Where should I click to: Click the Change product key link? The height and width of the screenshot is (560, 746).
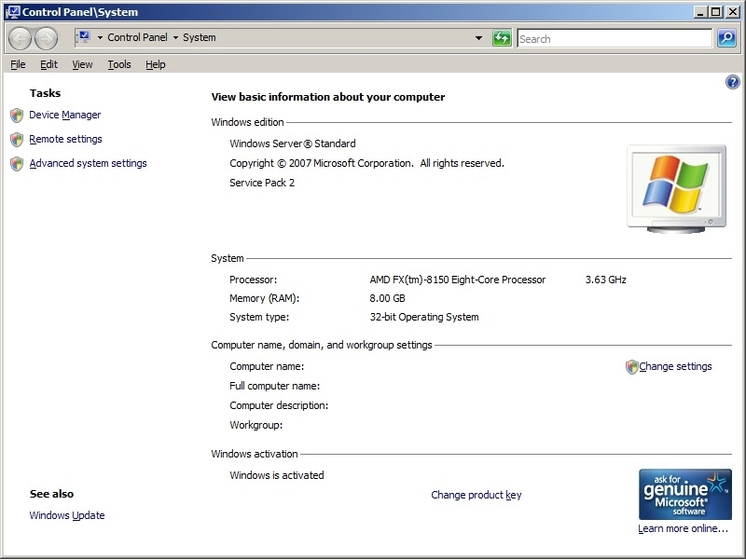click(x=477, y=495)
